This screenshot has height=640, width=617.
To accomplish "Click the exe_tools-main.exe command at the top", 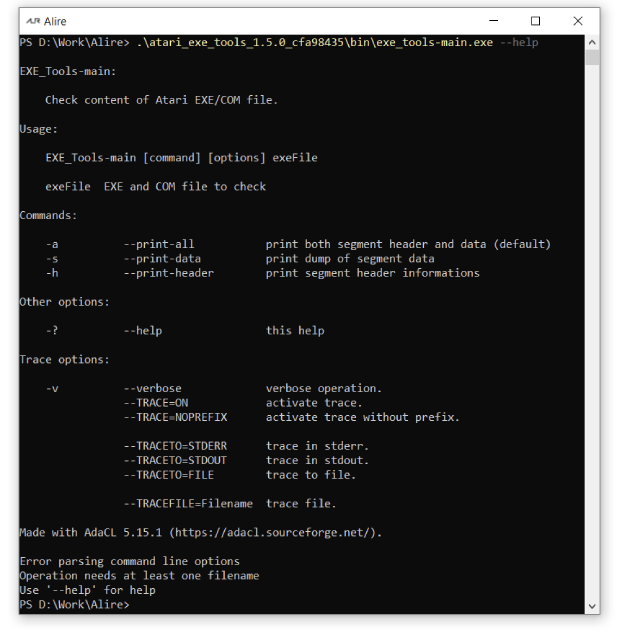I will point(315,42).
